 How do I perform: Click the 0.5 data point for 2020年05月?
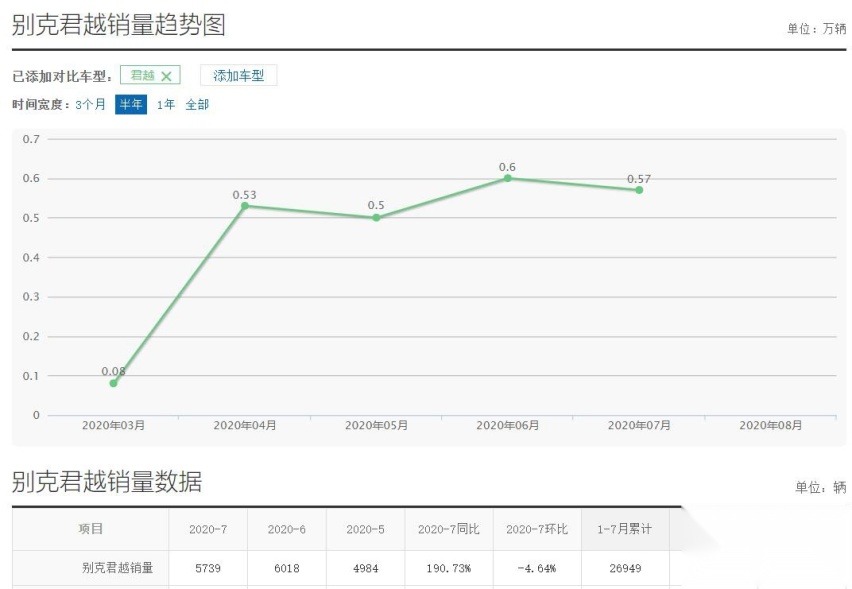[376, 217]
